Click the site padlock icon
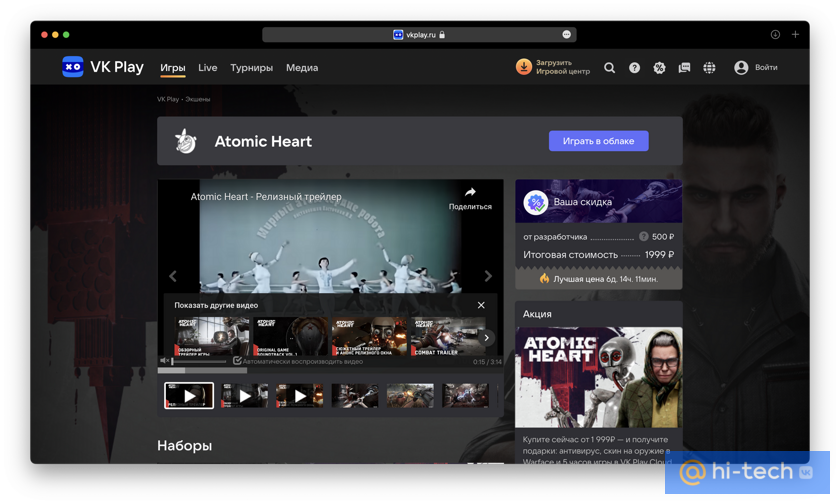Image resolution: width=840 pixels, height=504 pixels. (442, 34)
